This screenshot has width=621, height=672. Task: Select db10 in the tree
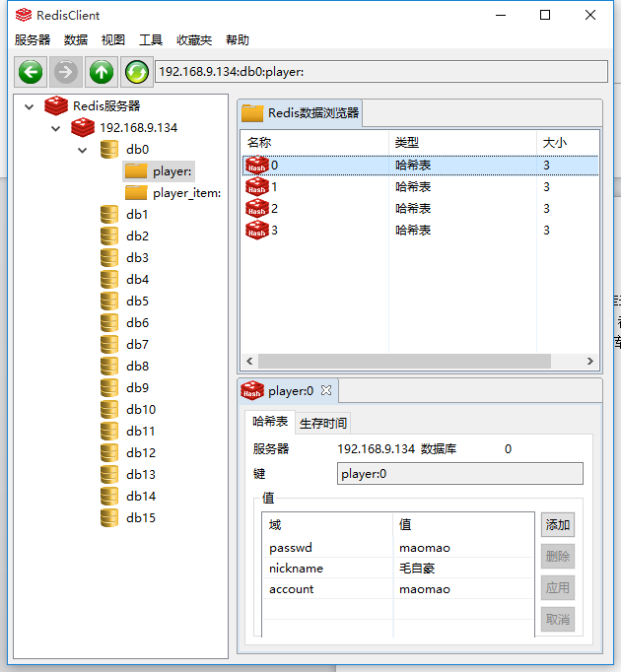[141, 410]
